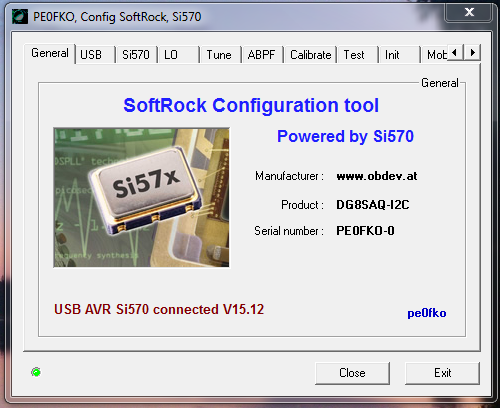The height and width of the screenshot is (408, 500).
Task: Select the LO tab
Action: click(x=179, y=55)
